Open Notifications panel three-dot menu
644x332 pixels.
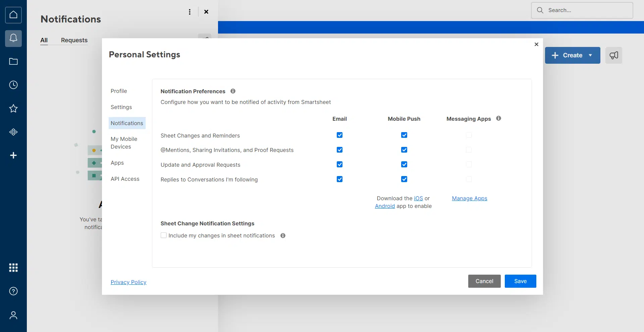click(x=190, y=12)
